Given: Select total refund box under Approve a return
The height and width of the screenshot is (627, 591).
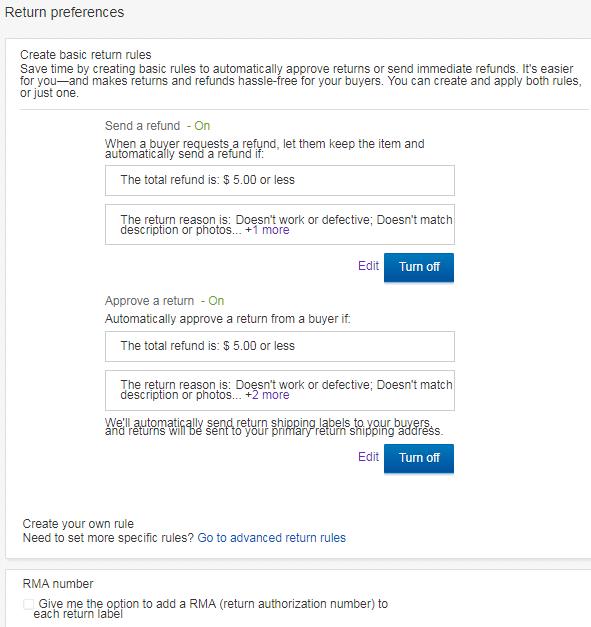Looking at the screenshot, I should pos(280,346).
